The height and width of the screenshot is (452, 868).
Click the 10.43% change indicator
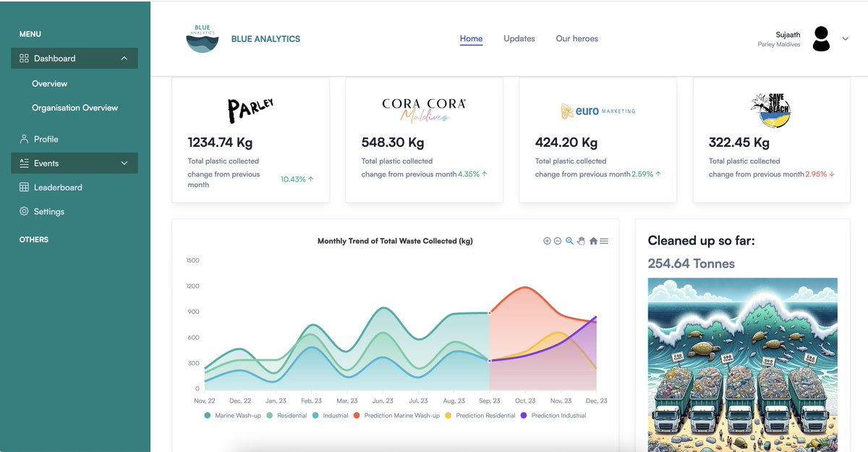coord(297,179)
